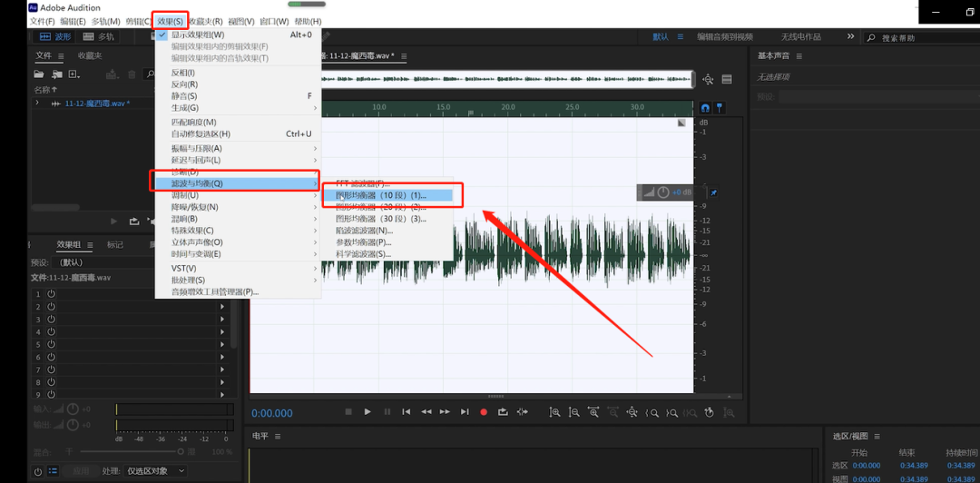The image size is (980, 483).
Task: Switch to 多轨 multitrack view
Action: [x=99, y=37]
